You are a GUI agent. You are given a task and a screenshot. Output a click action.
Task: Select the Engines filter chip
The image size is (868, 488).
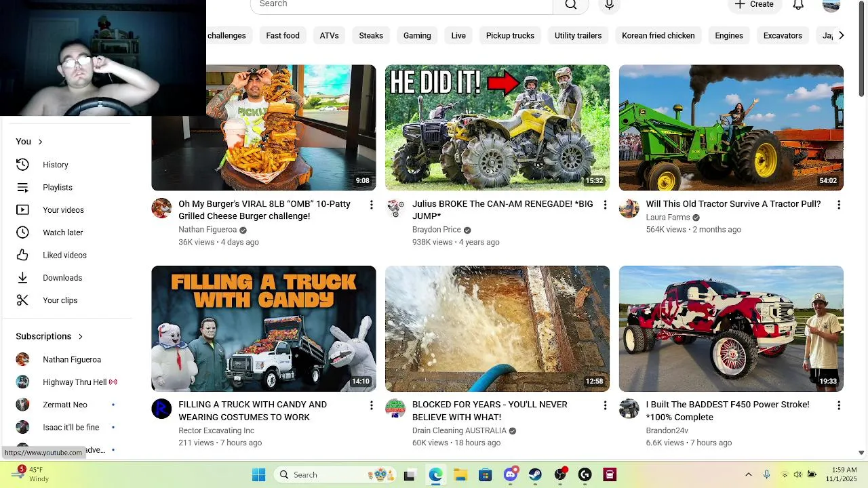pos(729,35)
